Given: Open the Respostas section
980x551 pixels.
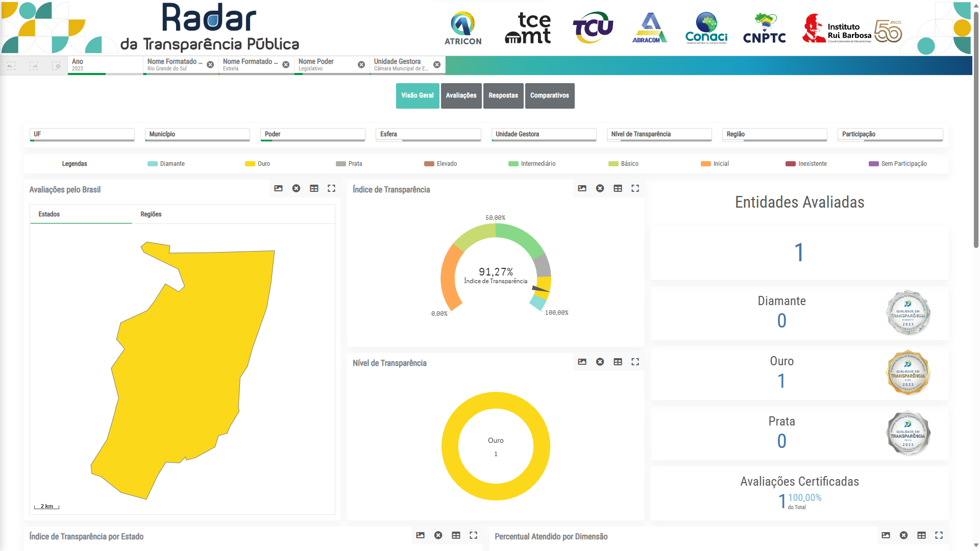Looking at the screenshot, I should pyautogui.click(x=503, y=96).
